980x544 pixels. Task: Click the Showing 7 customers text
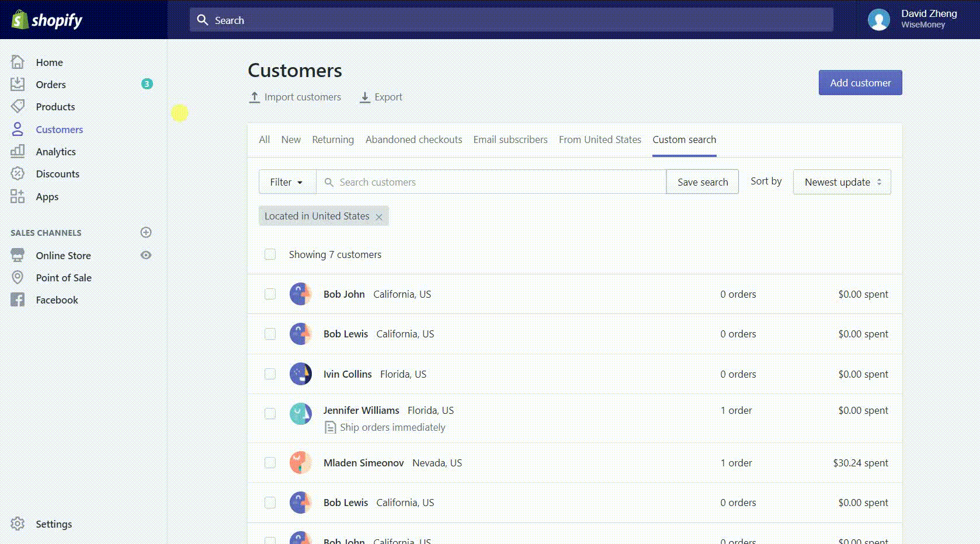click(x=335, y=254)
